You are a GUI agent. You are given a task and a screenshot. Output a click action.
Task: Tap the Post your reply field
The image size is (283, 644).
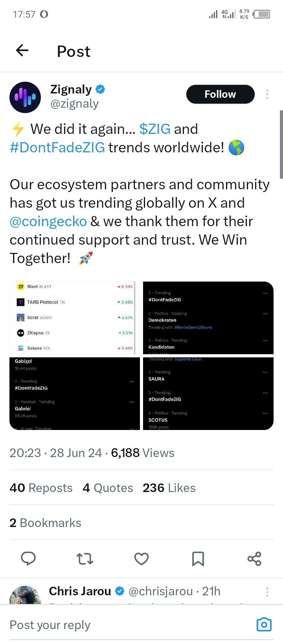coord(118,624)
